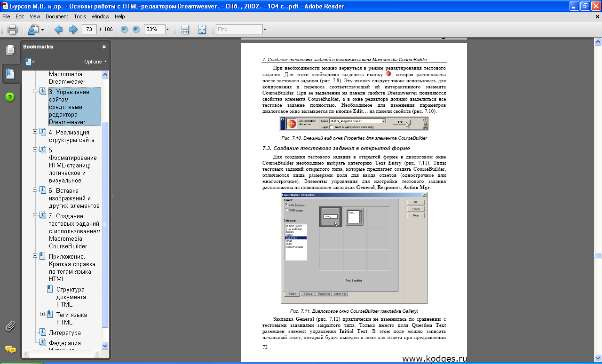Open the green How To help icon

(10, 97)
